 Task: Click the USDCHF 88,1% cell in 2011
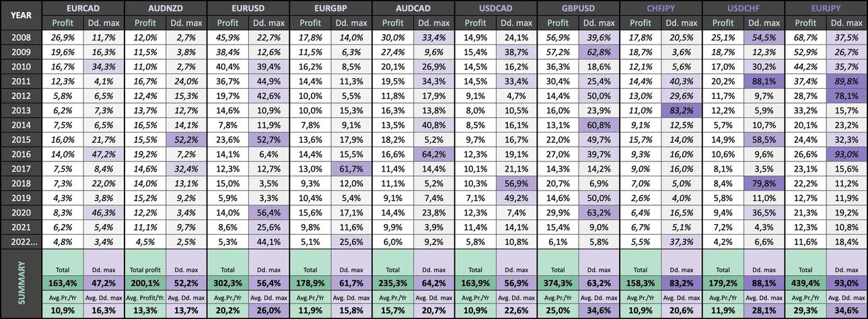point(764,81)
